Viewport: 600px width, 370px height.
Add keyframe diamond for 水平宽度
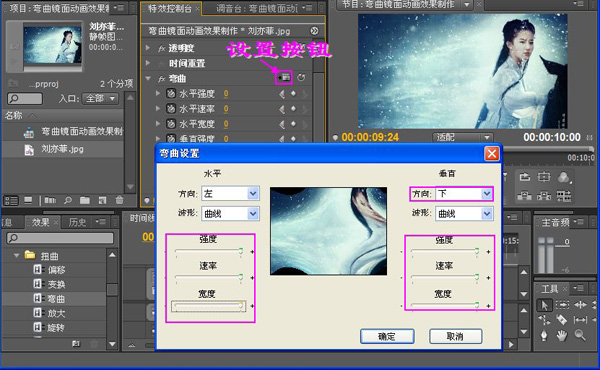click(x=293, y=124)
